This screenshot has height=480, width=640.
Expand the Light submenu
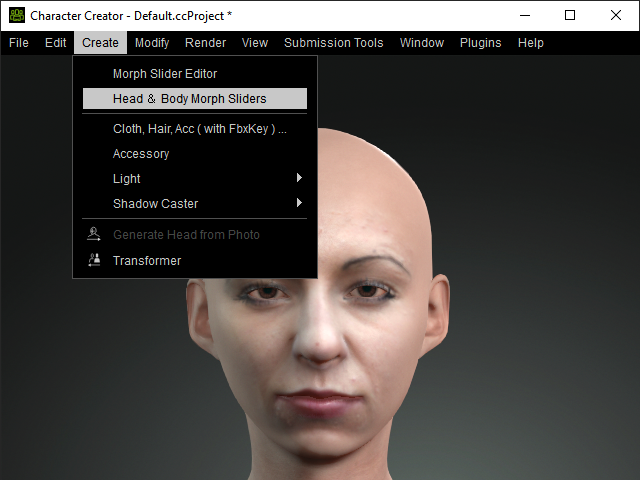click(x=195, y=179)
